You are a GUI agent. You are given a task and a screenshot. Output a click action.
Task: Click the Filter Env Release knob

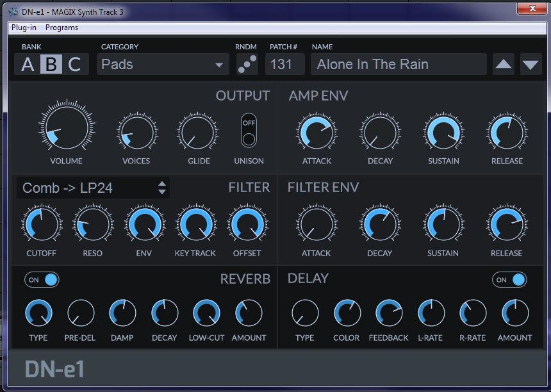507,224
